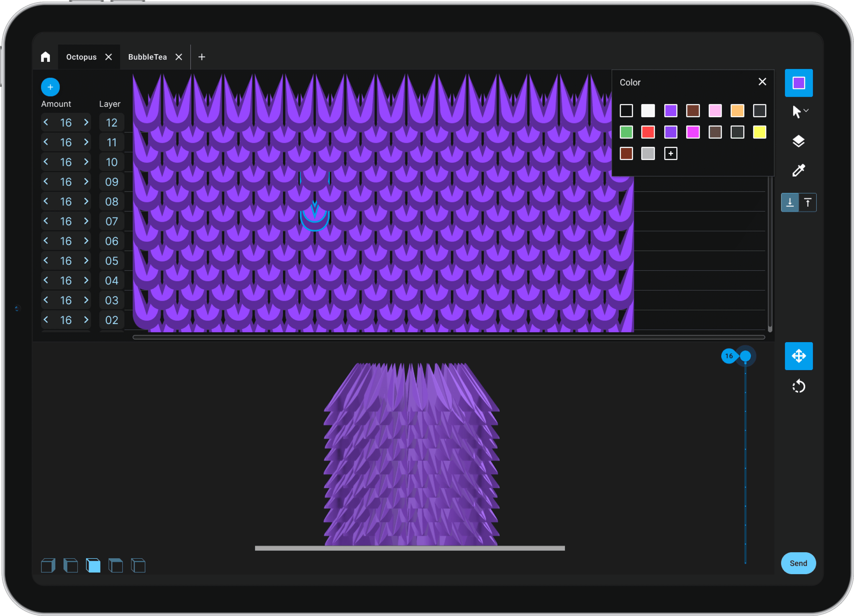The image size is (854, 616).
Task: Click the home icon
Action: click(46, 57)
